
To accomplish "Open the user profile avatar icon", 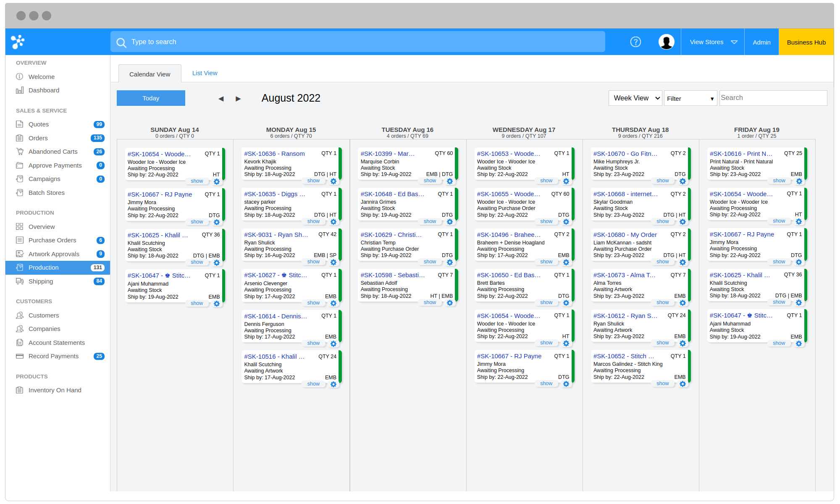I will (666, 42).
